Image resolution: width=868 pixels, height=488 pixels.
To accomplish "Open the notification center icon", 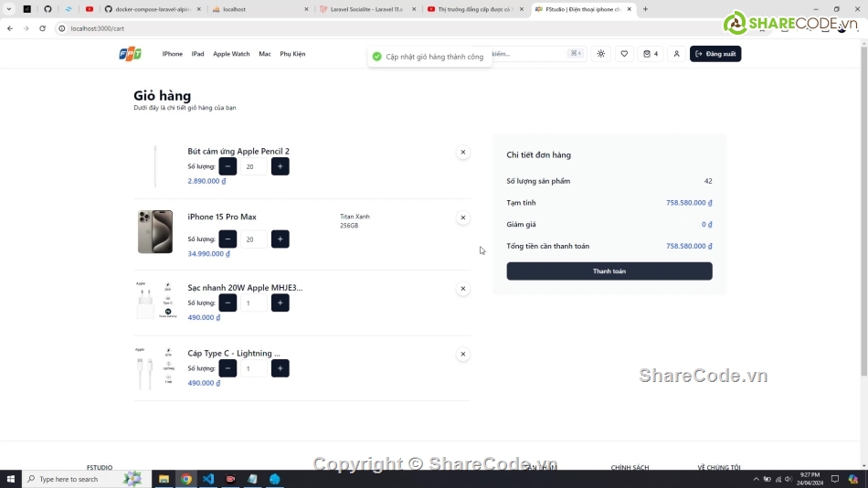I will point(835,479).
